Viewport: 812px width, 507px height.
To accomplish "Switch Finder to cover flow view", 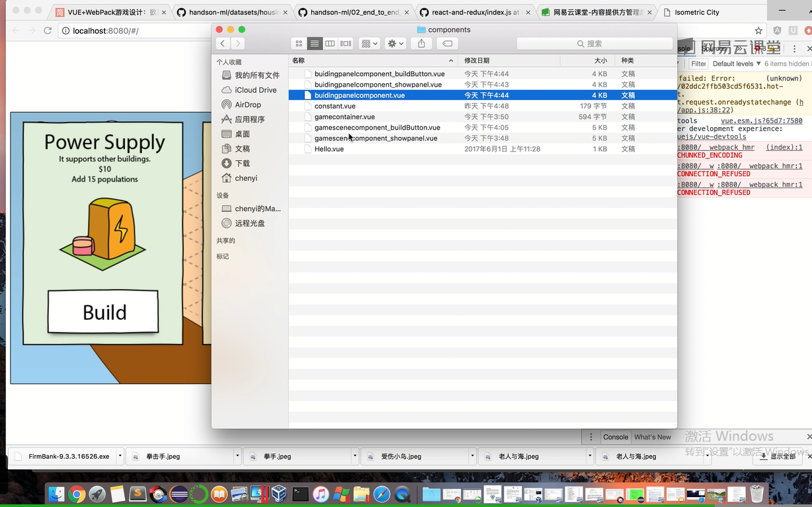I will [346, 43].
